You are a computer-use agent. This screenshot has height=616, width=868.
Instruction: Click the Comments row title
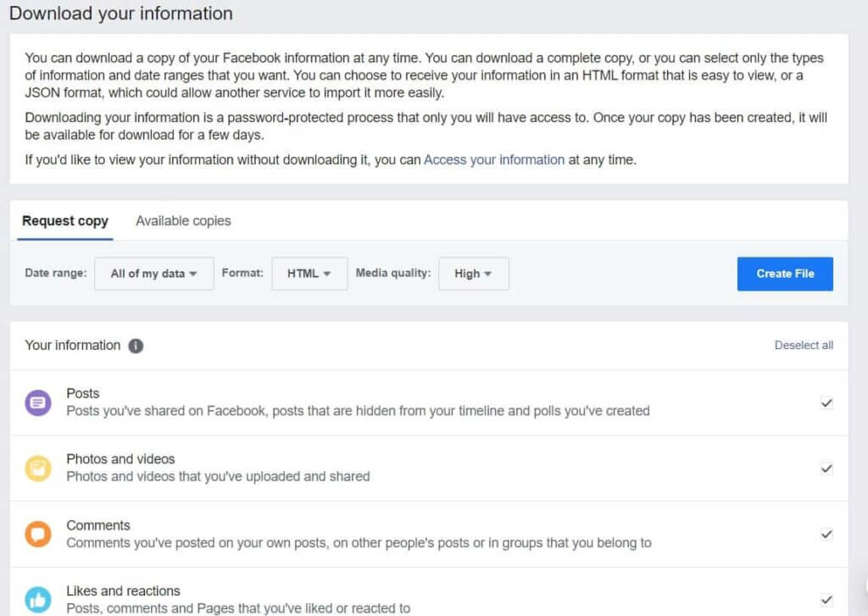click(98, 525)
